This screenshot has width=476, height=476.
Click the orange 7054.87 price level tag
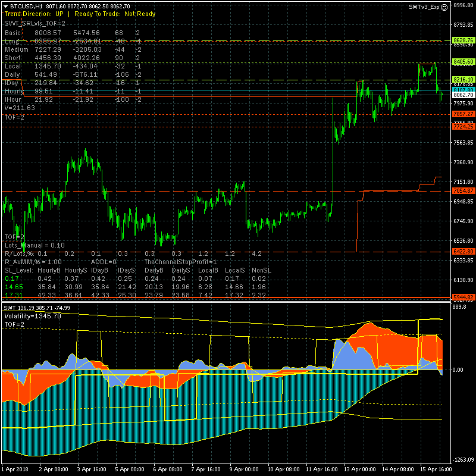463,191
